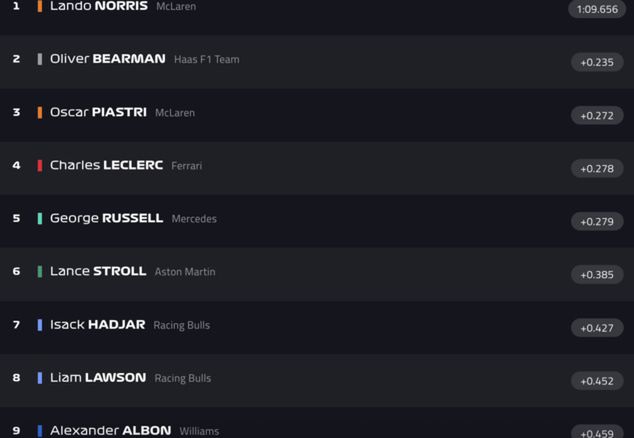Click the +0.385 gap badge
The width and height of the screenshot is (634, 438).
[597, 274]
